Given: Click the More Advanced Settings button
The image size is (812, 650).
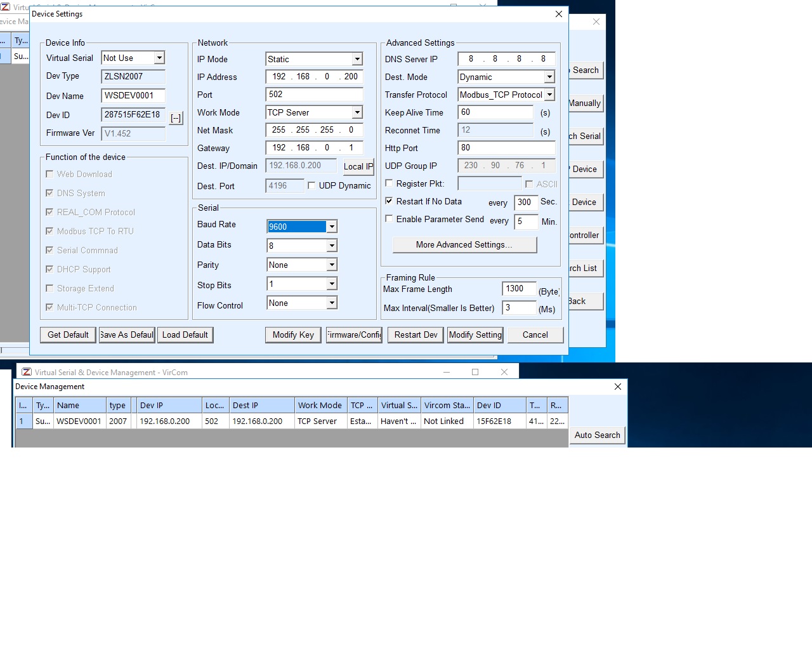Looking at the screenshot, I should coord(464,244).
